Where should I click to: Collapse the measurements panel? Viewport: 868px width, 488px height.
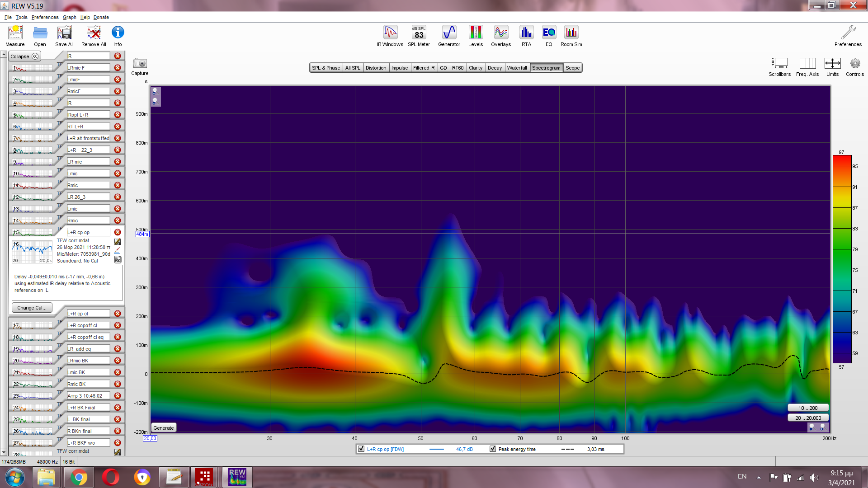coord(25,56)
